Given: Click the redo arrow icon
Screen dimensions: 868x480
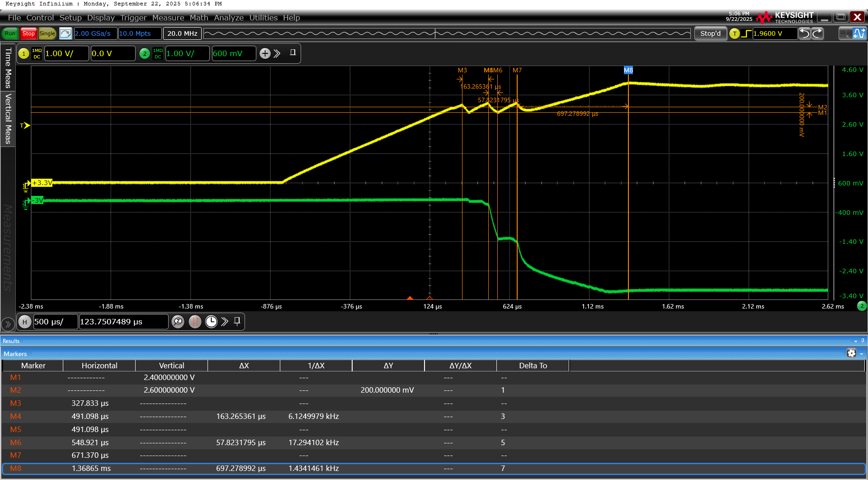Looking at the screenshot, I should tap(817, 33).
